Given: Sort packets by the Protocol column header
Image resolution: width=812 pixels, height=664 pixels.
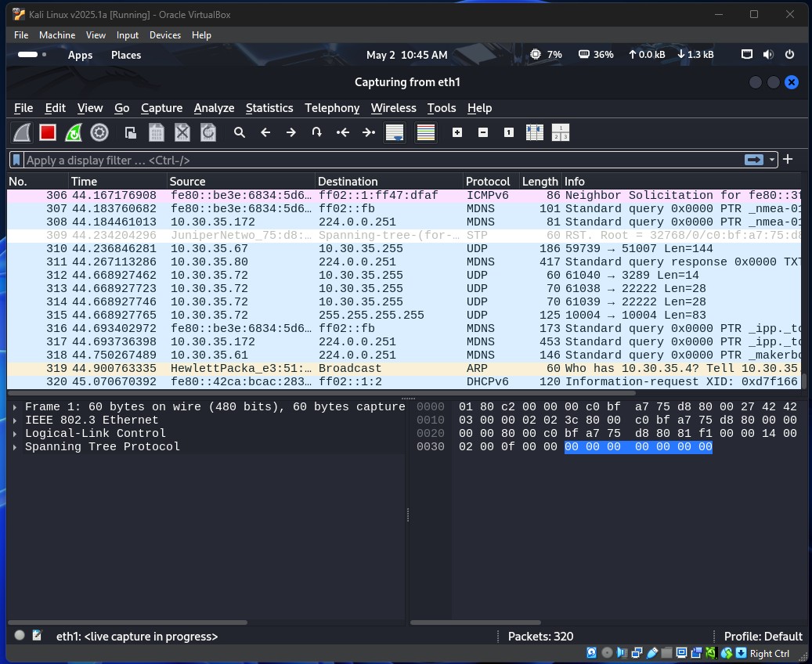Looking at the screenshot, I should click(491, 182).
